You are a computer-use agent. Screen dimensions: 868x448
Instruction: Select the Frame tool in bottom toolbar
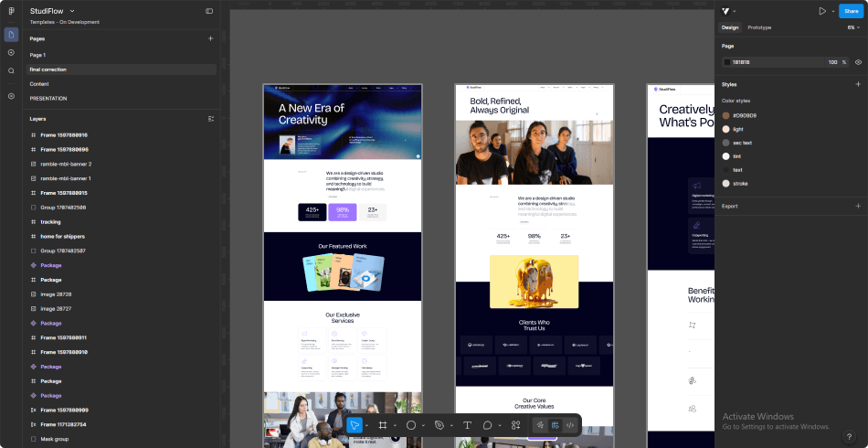383,425
